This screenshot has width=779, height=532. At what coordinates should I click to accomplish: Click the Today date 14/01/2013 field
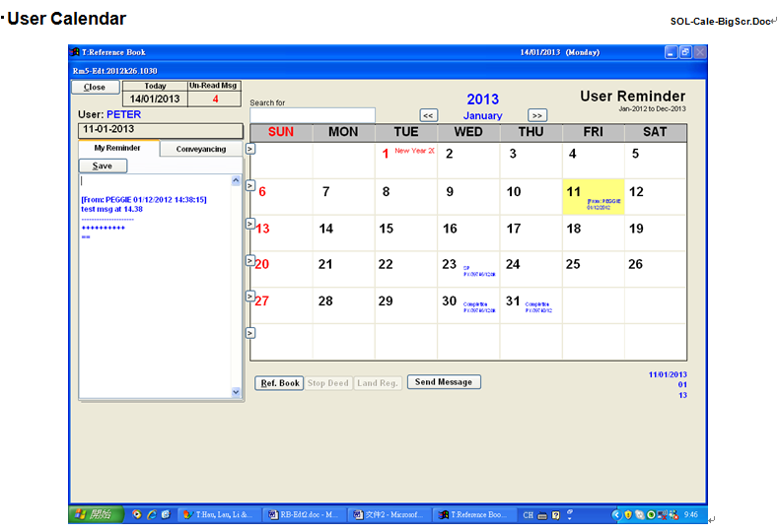(x=155, y=99)
